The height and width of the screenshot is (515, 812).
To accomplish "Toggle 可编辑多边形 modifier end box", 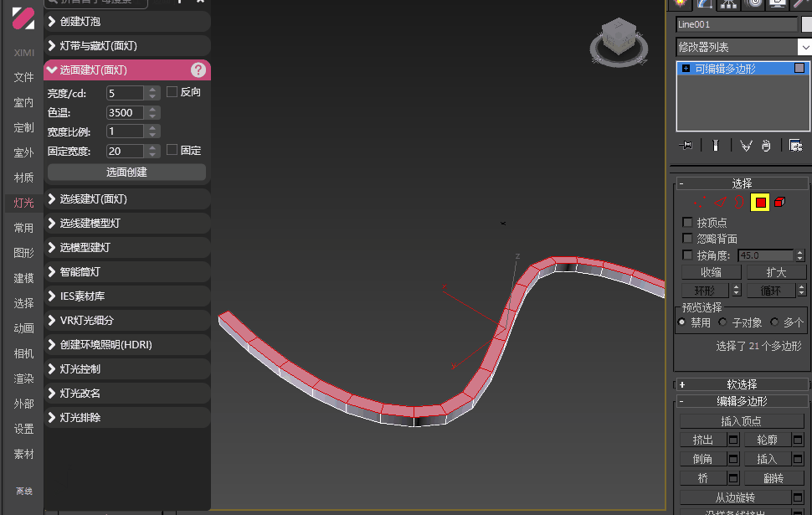I will tap(799, 68).
